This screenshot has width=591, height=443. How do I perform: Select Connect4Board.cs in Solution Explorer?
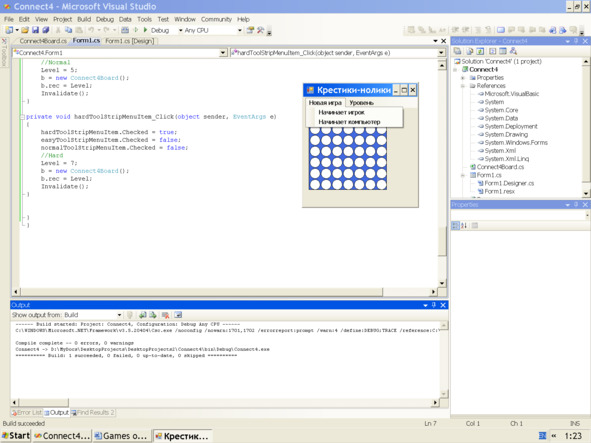click(500, 167)
